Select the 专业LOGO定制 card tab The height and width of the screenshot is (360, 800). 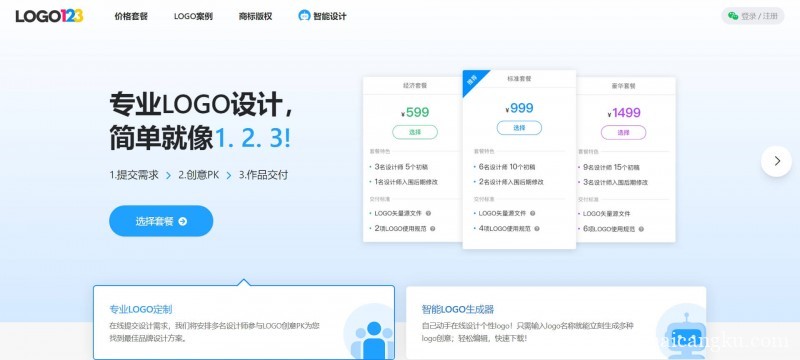coord(244,322)
